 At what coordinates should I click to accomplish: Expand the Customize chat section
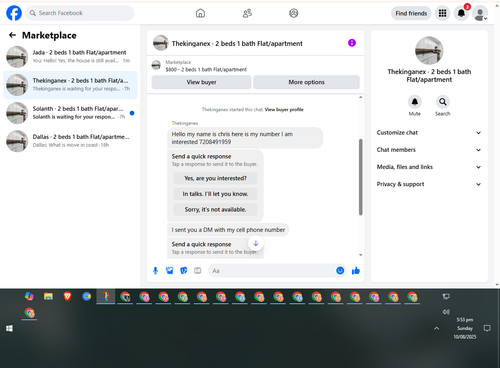429,133
